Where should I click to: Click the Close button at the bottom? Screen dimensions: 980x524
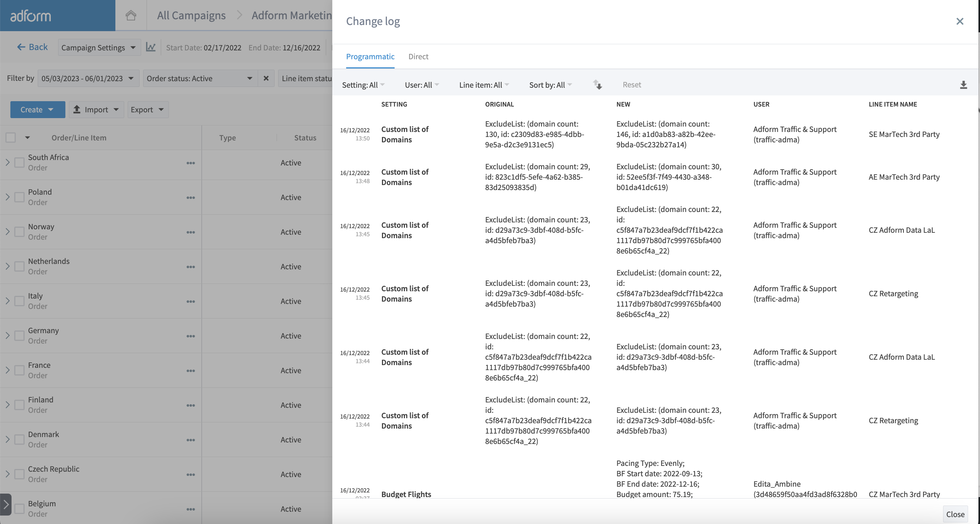[955, 514]
